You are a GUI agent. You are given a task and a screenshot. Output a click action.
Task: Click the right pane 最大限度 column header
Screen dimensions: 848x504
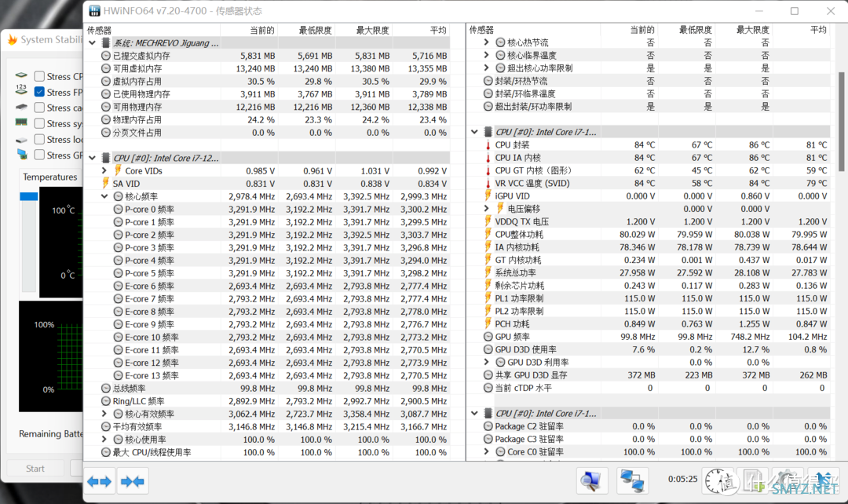[753, 30]
